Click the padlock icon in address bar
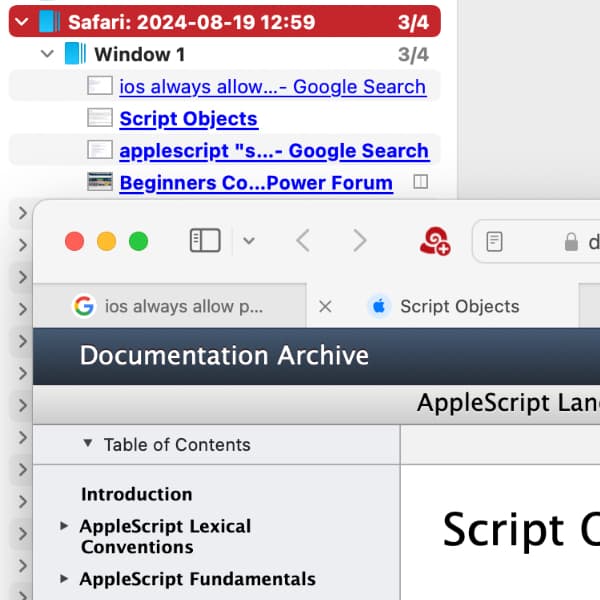This screenshot has width=600, height=600. 571,242
